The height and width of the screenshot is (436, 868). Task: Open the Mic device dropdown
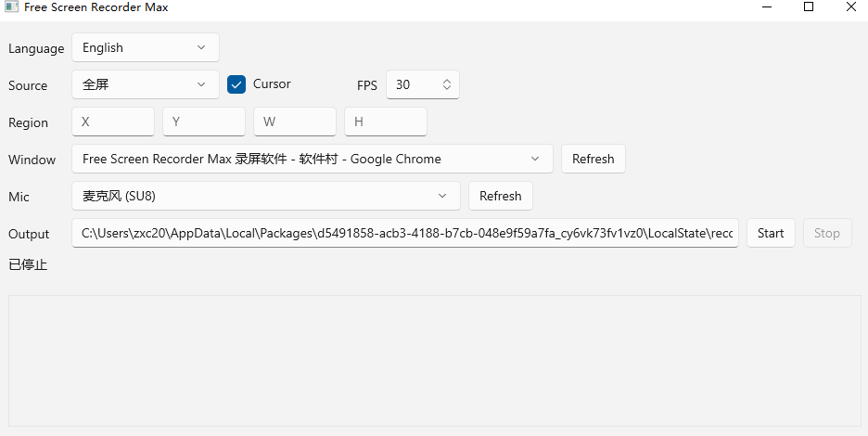[265, 196]
